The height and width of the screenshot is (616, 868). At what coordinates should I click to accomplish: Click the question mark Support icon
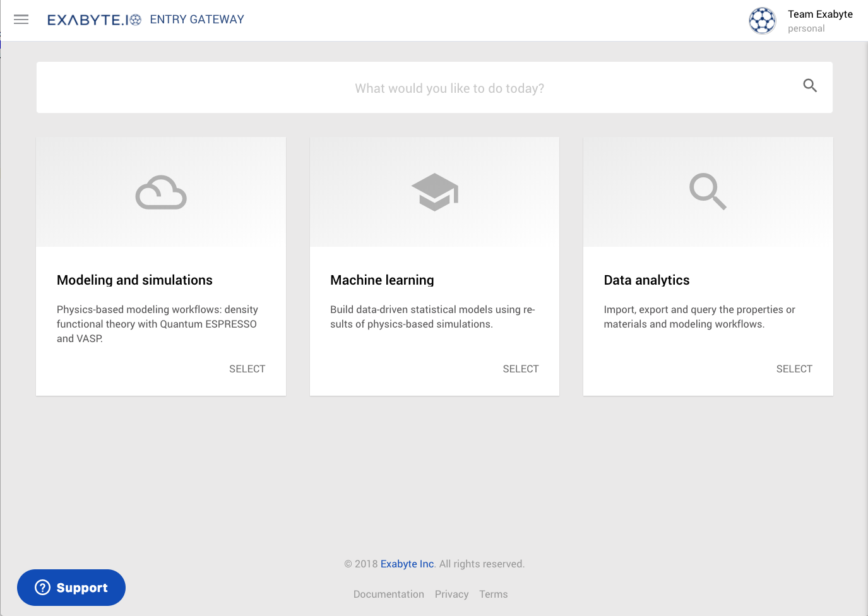tap(42, 588)
